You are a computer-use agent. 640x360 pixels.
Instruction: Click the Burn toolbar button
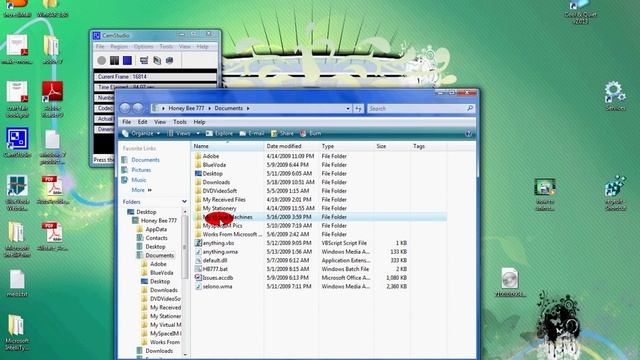coord(311,133)
